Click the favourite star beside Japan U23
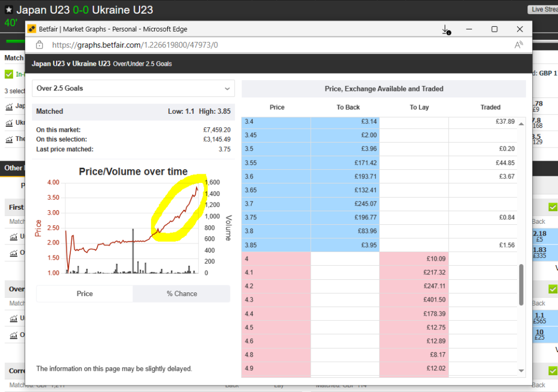Image resolution: width=558 pixels, height=392 pixels. pos(8,10)
